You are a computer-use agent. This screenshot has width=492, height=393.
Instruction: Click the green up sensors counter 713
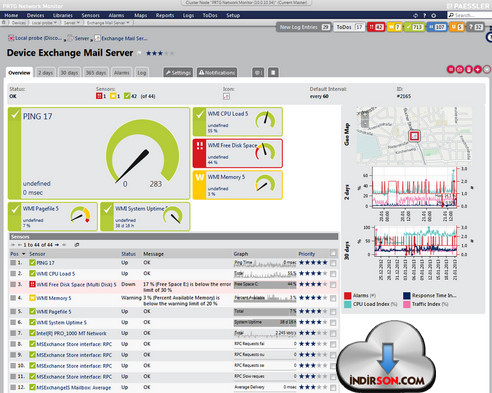414,27
